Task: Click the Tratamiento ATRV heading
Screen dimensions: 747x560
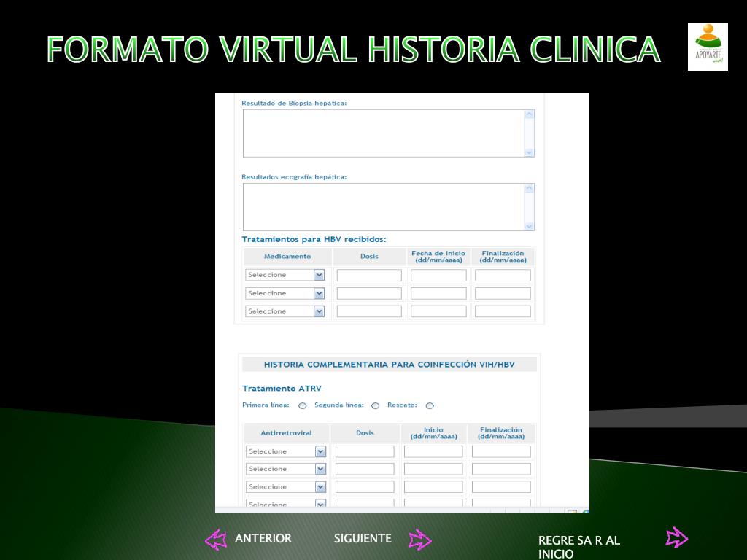Action: click(282, 389)
